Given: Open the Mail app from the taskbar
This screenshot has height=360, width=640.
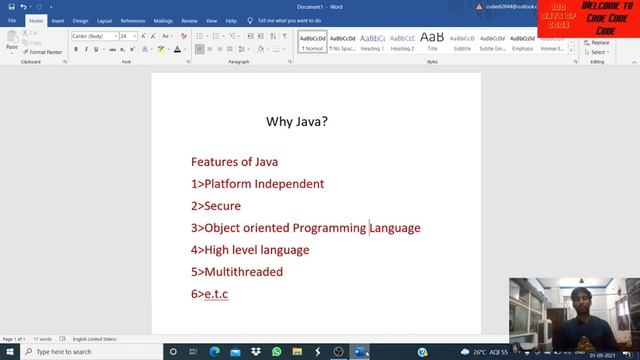Looking at the screenshot, I should (x=235, y=351).
